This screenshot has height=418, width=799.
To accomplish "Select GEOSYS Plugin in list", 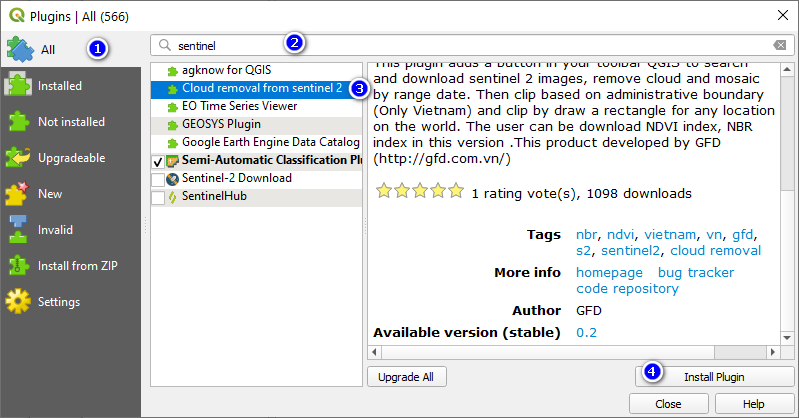I will [256, 124].
